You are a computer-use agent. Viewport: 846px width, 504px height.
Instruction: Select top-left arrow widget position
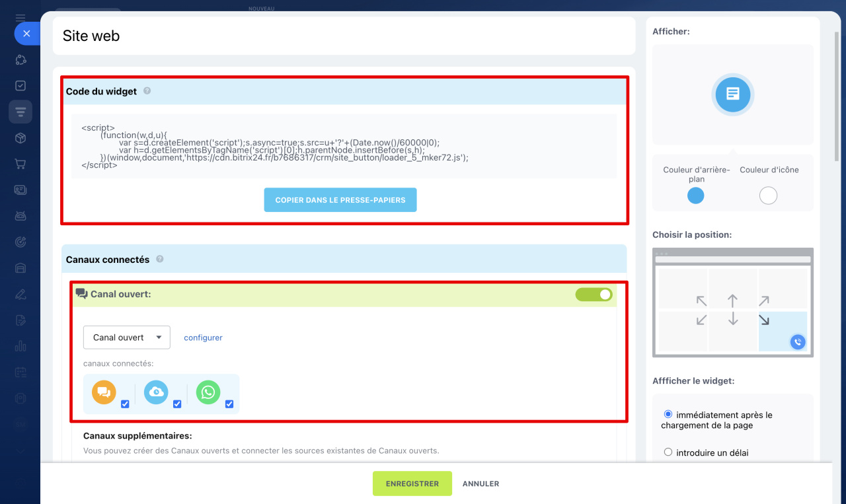tap(701, 301)
